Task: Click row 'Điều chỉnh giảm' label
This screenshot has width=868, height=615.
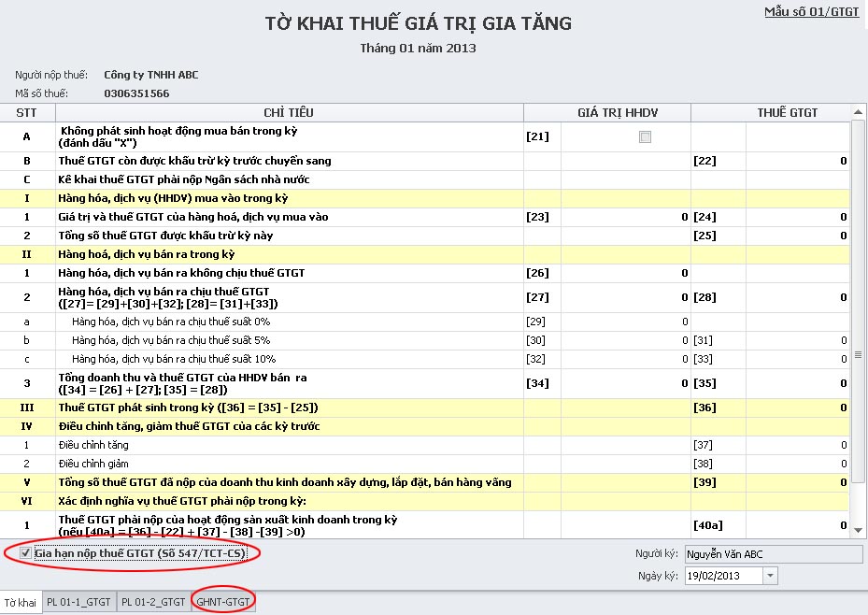Action: (93, 464)
